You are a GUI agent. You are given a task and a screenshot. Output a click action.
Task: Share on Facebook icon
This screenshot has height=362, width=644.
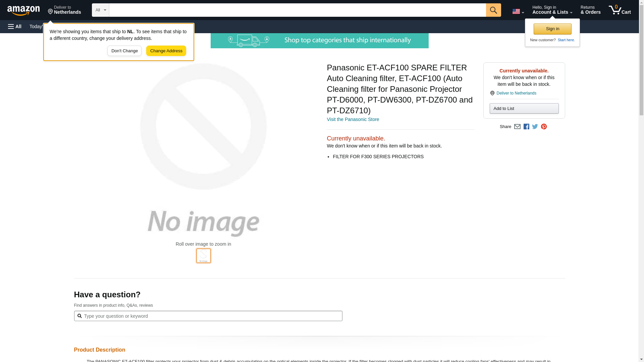tap(526, 127)
